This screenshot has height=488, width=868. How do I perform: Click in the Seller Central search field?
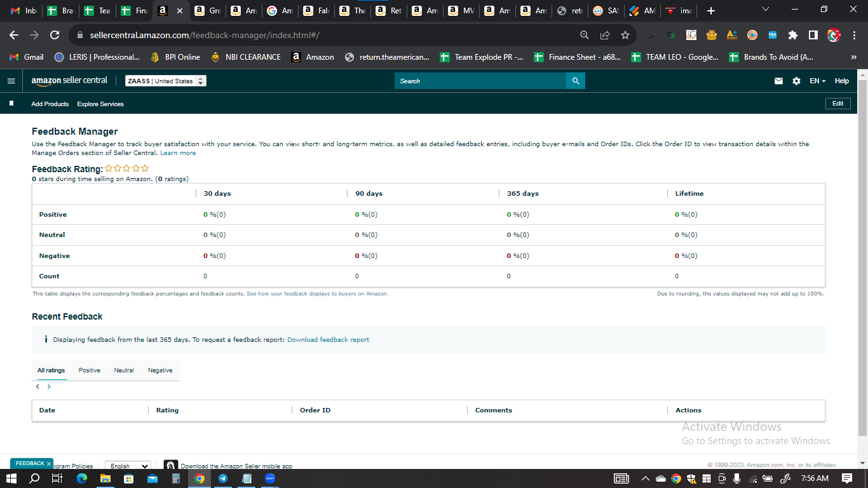(x=480, y=81)
